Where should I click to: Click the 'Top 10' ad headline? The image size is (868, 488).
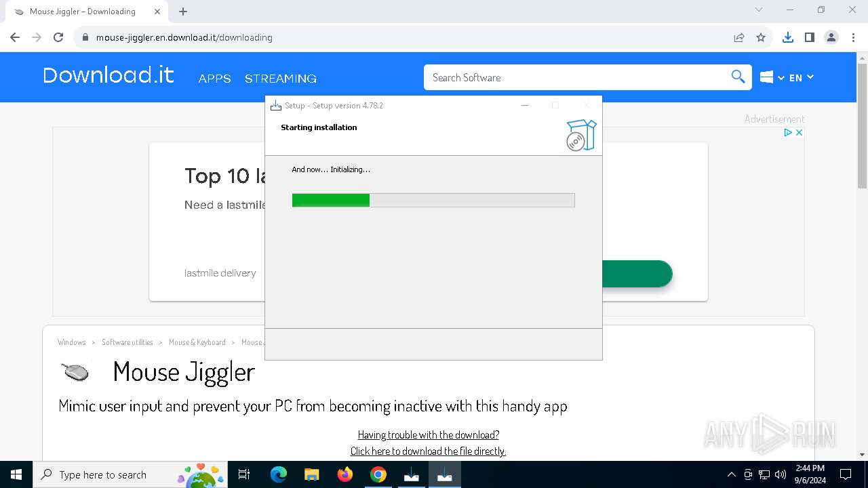point(224,176)
